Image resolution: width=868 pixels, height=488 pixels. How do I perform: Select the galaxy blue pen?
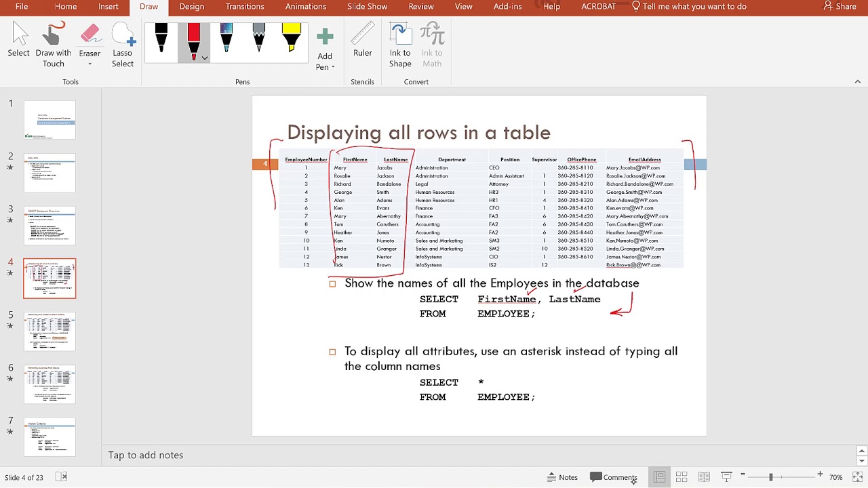click(226, 39)
